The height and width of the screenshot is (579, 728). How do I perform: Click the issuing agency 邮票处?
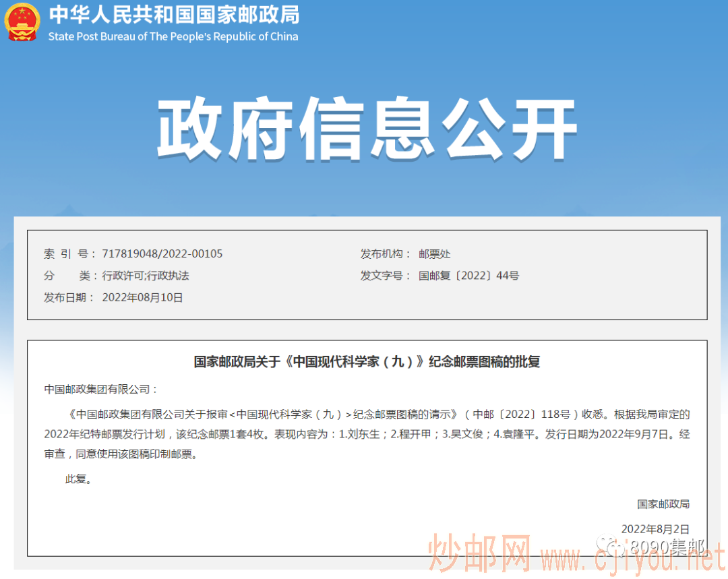point(434,254)
